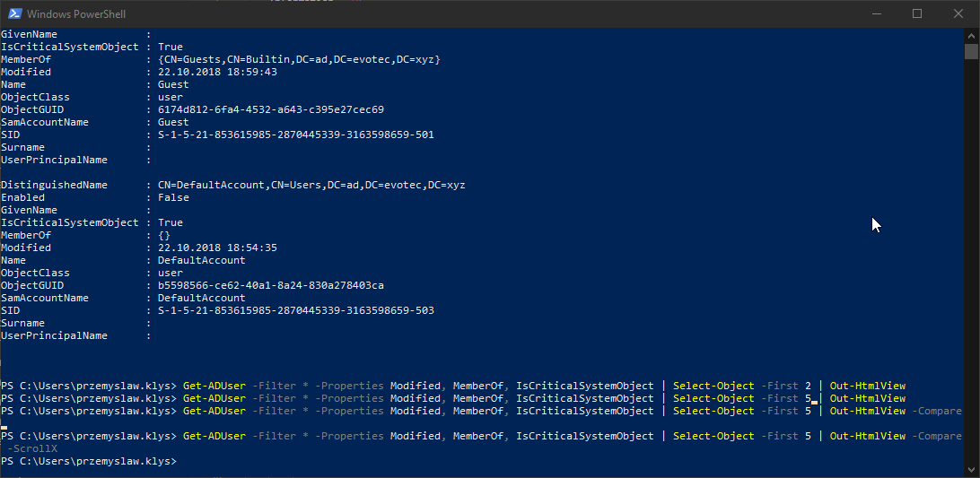Click the Enabled value False
Screen dimensions: 980x478
tap(173, 197)
